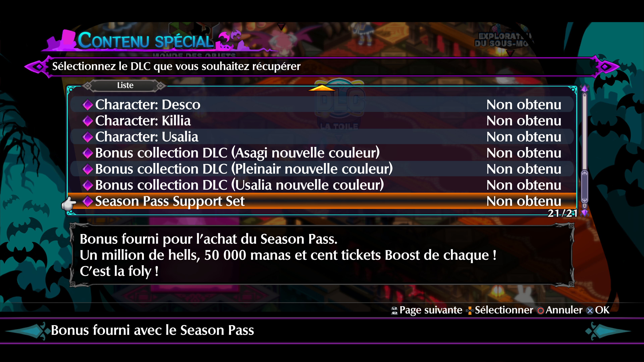Open the Liste tab header
This screenshot has height=362, width=644.
[125, 85]
